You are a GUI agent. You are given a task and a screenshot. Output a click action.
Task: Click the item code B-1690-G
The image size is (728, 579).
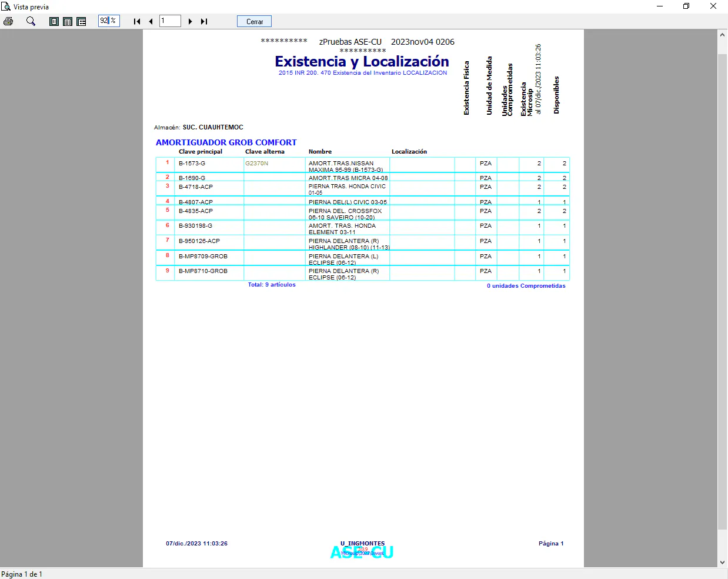point(192,178)
